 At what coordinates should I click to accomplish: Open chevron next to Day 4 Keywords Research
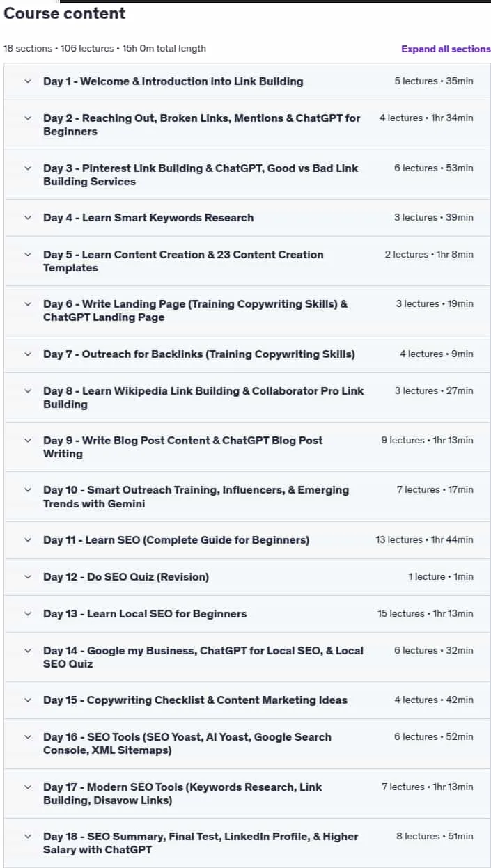[28, 217]
